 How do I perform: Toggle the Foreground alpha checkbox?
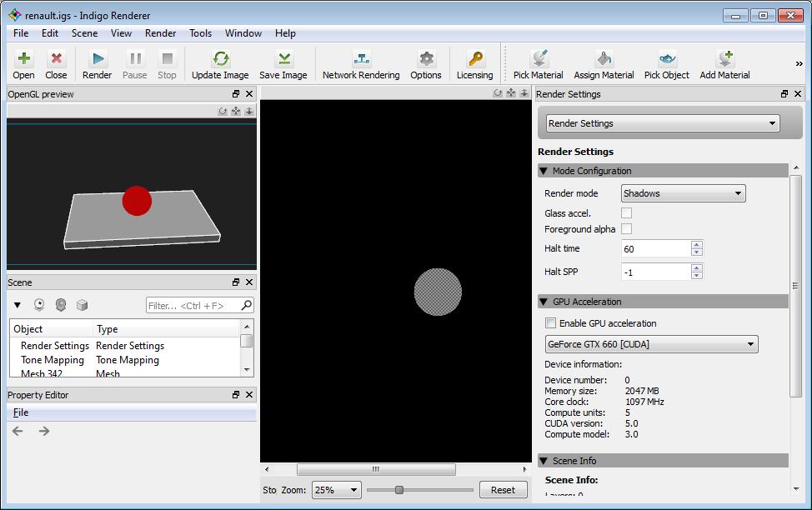[627, 229]
